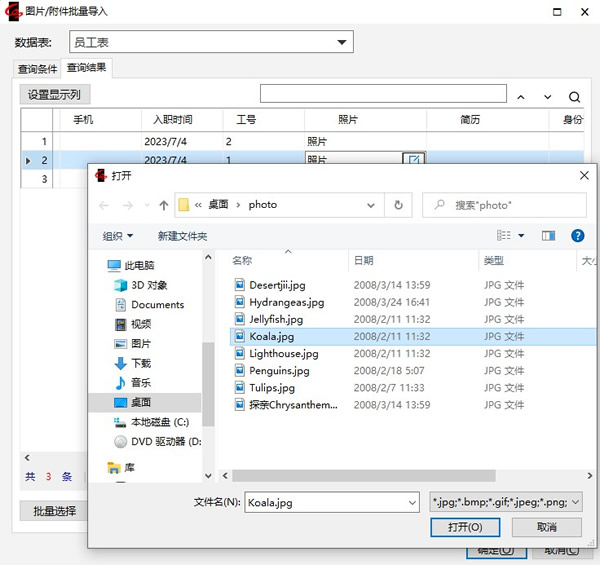Click the edit icon in the row 2 photo cell
Image resolution: width=600 pixels, height=565 pixels.
[414, 159]
